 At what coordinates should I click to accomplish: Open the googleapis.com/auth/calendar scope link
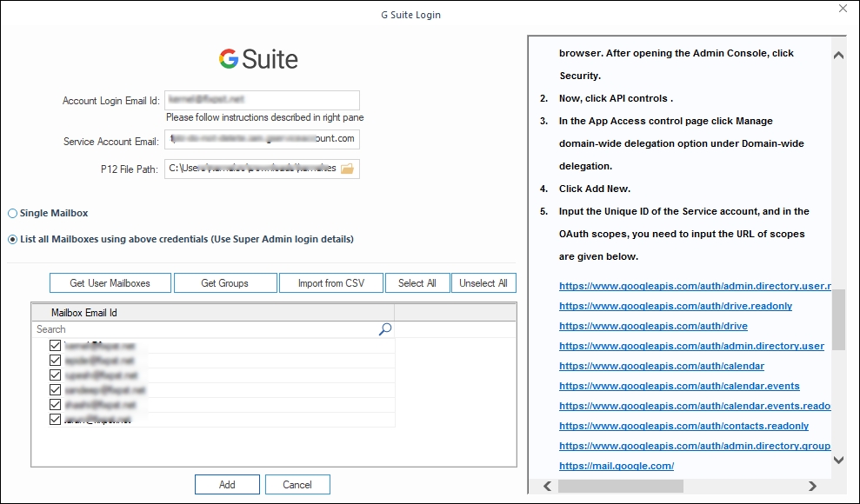pyautogui.click(x=662, y=366)
